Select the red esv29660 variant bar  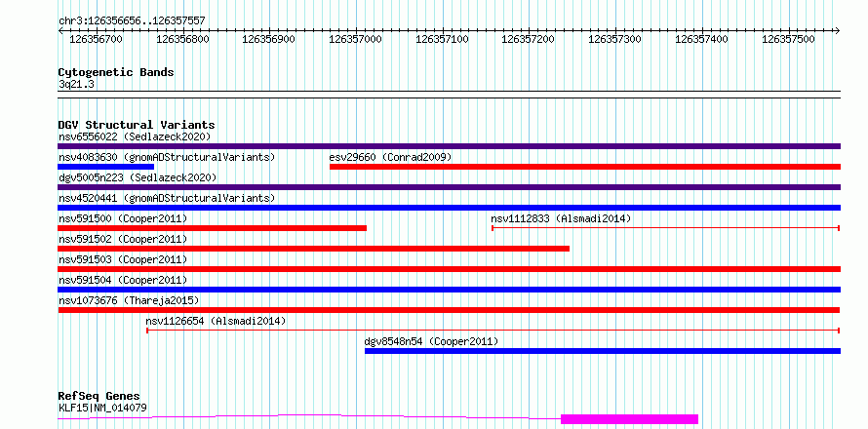pos(585,167)
